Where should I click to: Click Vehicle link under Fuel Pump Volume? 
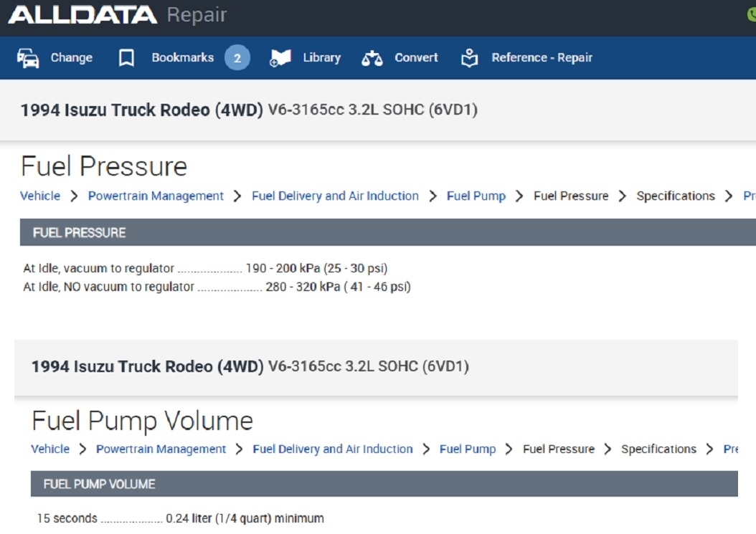click(x=50, y=449)
